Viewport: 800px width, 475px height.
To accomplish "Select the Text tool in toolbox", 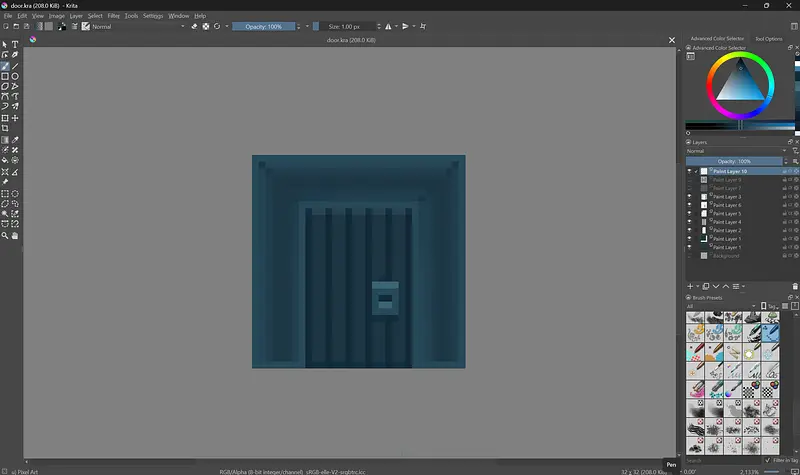I will (15, 45).
